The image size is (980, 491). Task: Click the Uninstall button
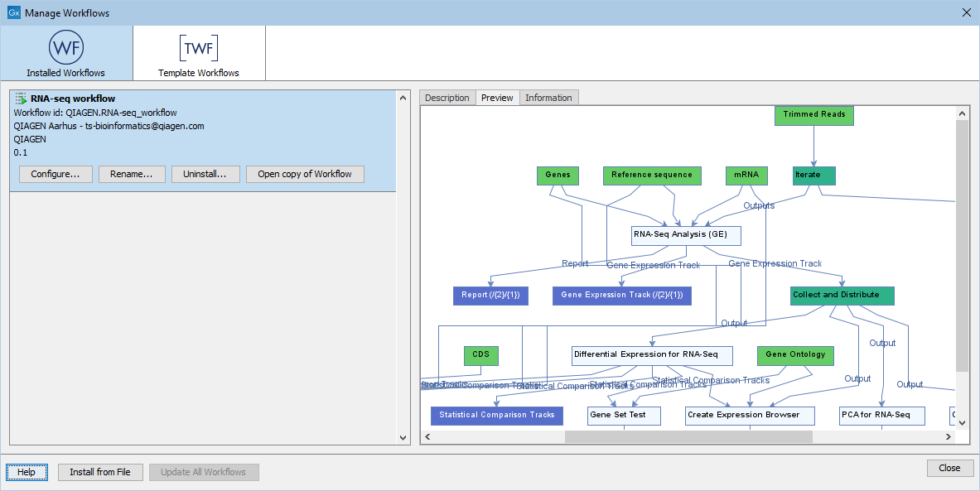click(x=205, y=174)
